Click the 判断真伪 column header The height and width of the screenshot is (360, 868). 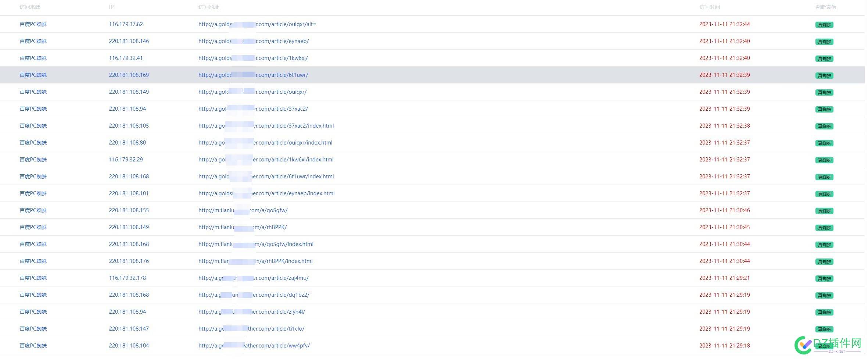point(825,7)
